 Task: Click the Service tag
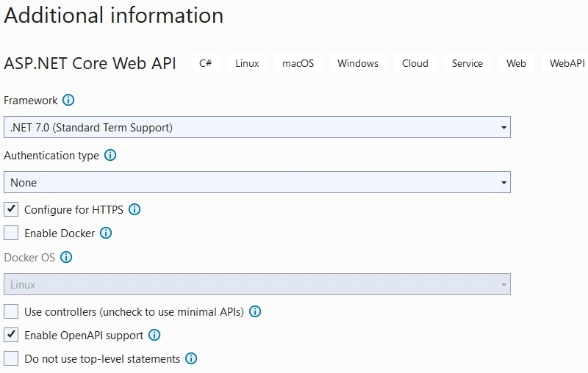pyautogui.click(x=467, y=63)
